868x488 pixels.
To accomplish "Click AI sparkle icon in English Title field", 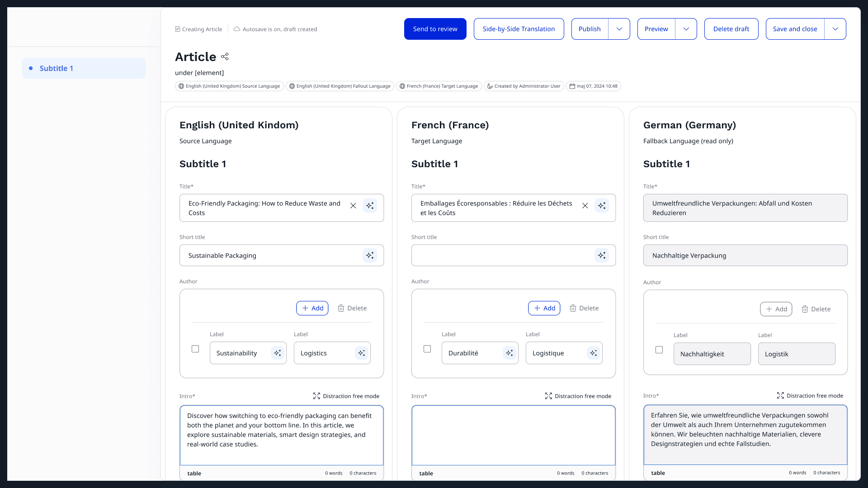I will click(x=370, y=206).
